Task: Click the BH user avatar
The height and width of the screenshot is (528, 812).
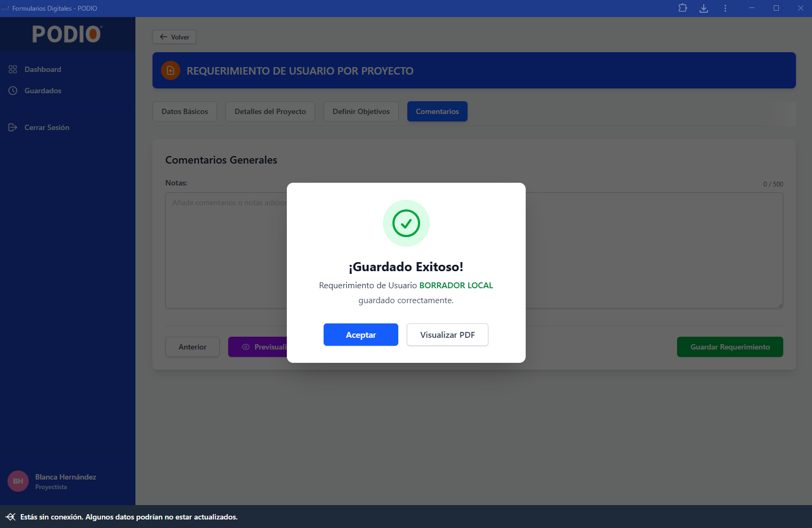Action: [x=18, y=481]
